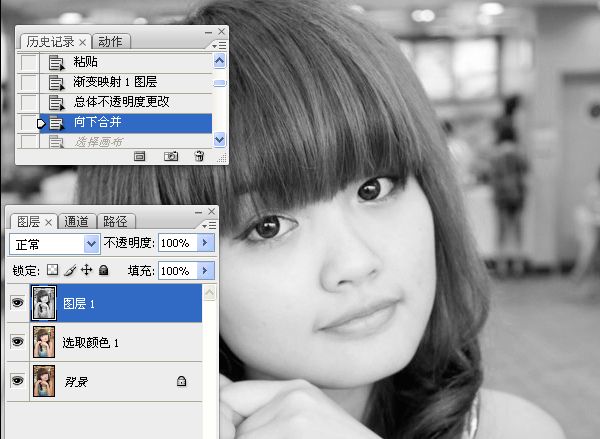
Task: Open the History panel flyout menu
Action: point(220,46)
